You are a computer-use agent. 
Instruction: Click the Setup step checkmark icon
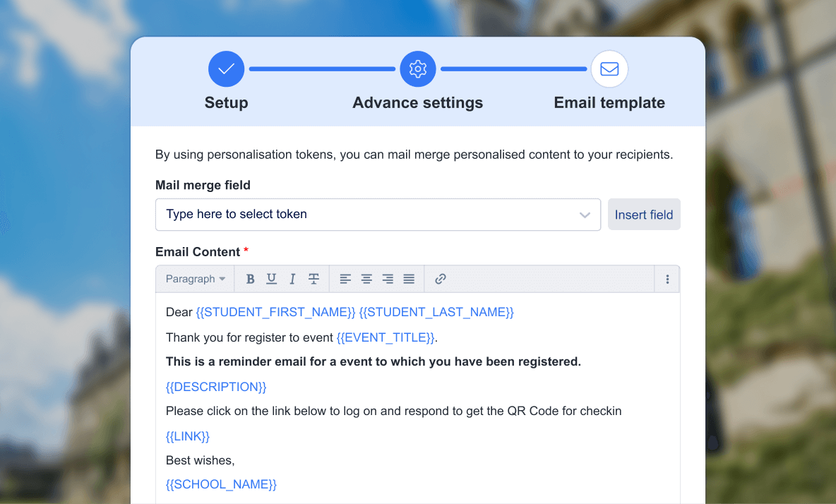pyautogui.click(x=226, y=68)
